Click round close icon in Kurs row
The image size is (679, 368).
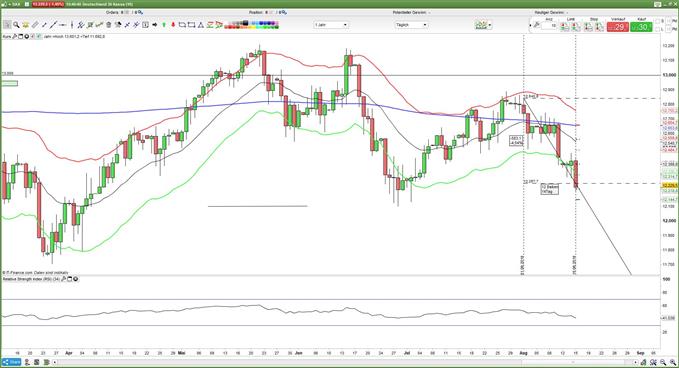27,36
